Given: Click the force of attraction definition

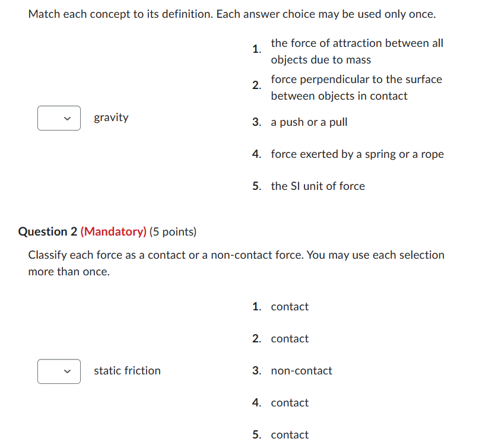Looking at the screenshot, I should pyautogui.click(x=357, y=51).
